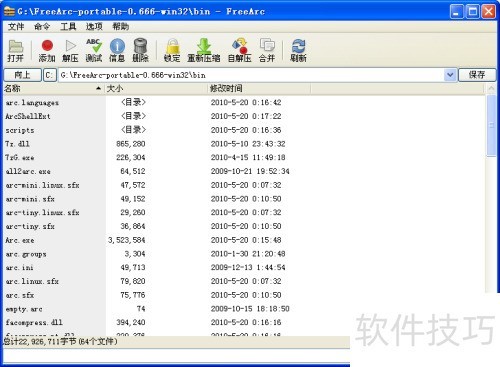Run the 测试 (Test) ABC icon
Image resolution: width=500 pixels, height=367 pixels.
click(94, 50)
